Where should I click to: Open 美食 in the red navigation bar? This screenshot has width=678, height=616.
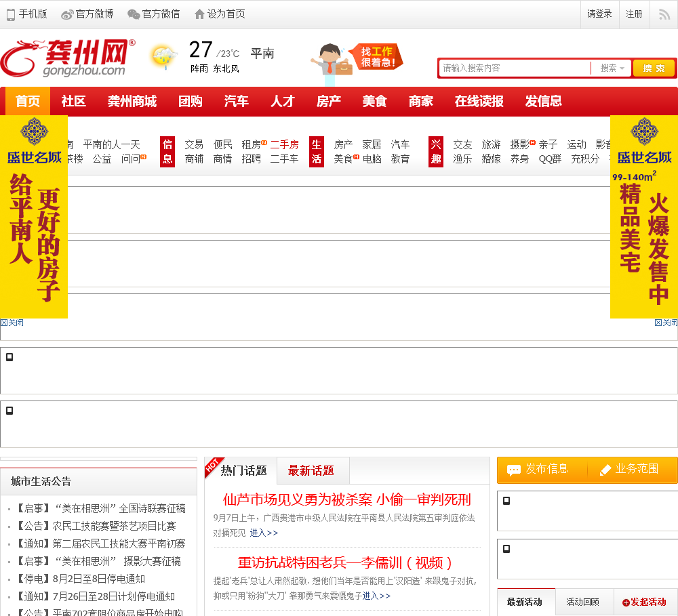[x=374, y=101]
